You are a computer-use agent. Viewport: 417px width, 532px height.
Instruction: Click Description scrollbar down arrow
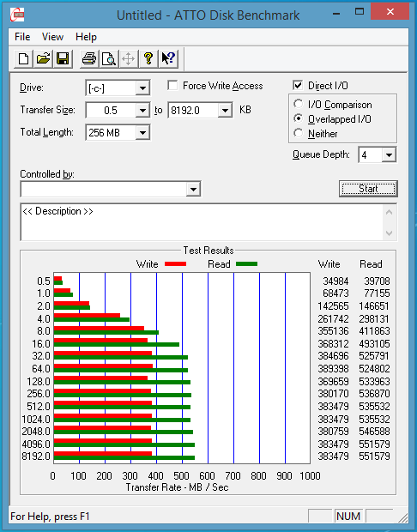pos(390,233)
